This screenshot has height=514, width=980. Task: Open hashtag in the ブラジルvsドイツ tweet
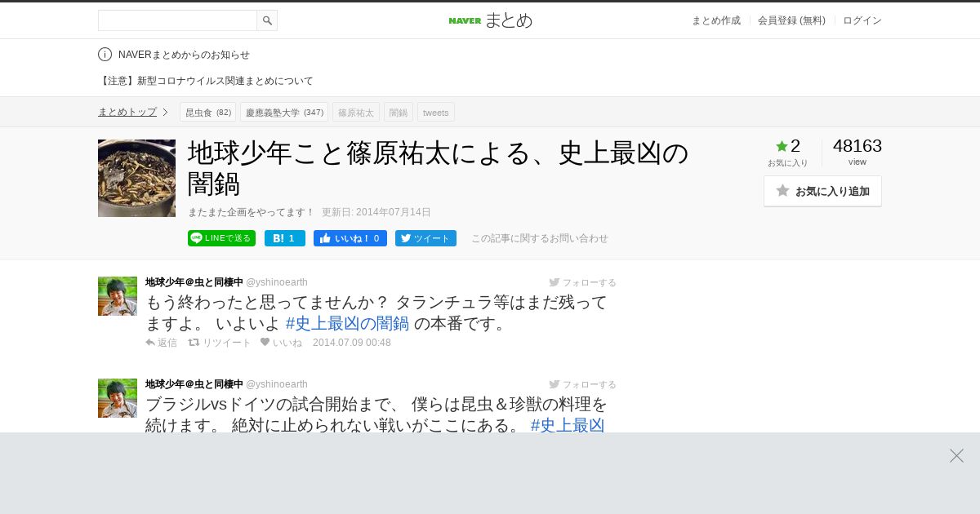coord(568,424)
